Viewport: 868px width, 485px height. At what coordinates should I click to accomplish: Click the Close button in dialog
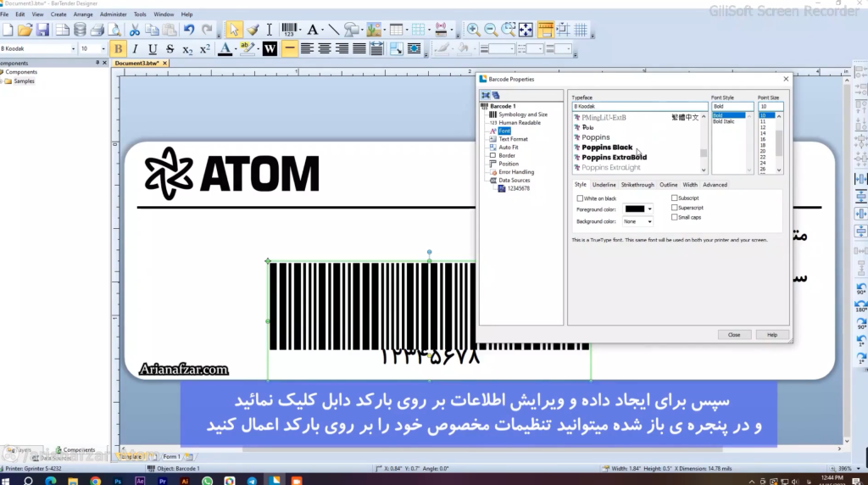(x=733, y=335)
